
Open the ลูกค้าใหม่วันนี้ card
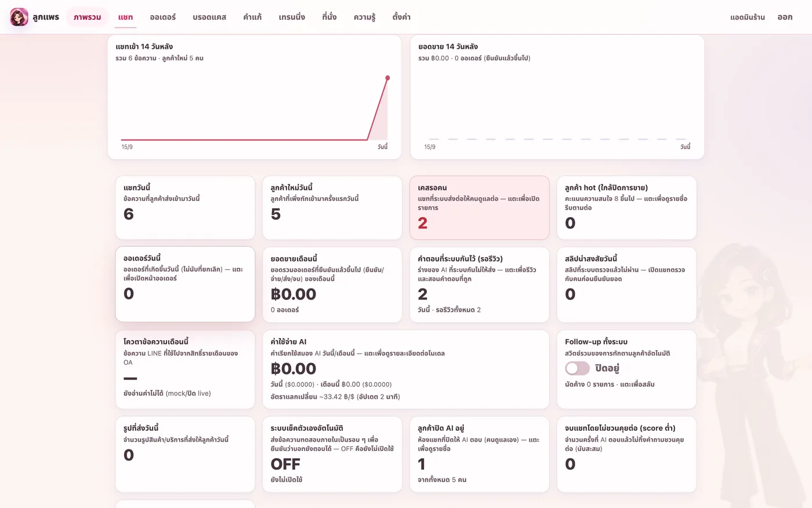click(332, 208)
